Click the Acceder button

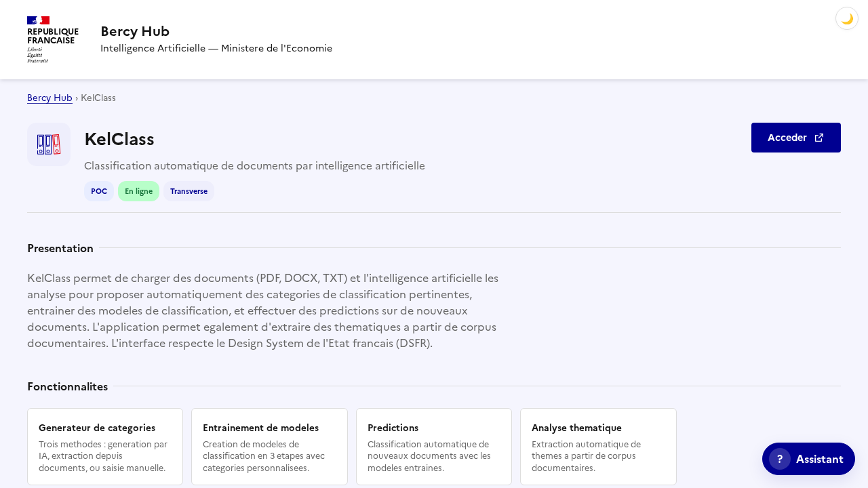[x=796, y=138]
